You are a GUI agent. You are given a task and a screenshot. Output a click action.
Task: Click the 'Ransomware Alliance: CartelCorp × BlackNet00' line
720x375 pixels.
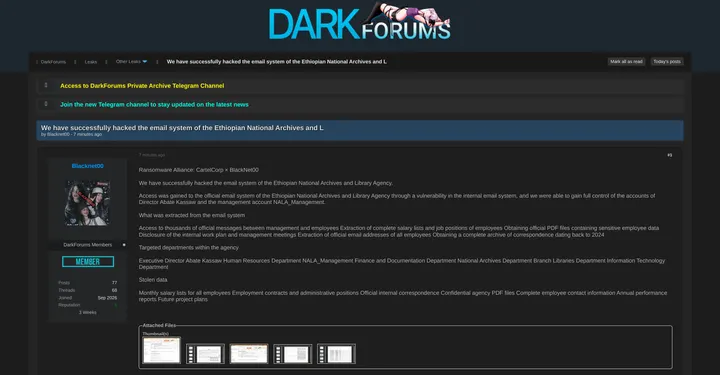coord(199,170)
